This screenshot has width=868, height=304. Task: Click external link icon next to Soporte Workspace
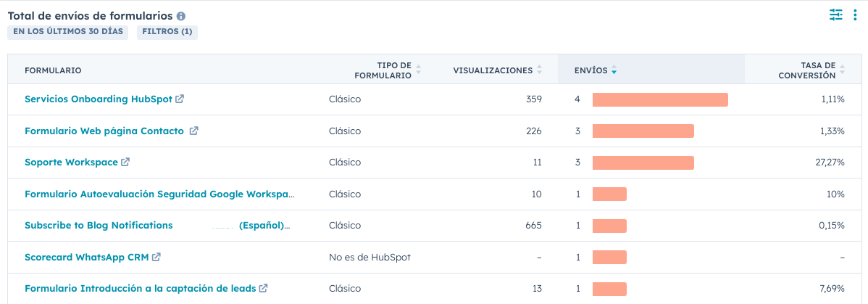click(125, 163)
